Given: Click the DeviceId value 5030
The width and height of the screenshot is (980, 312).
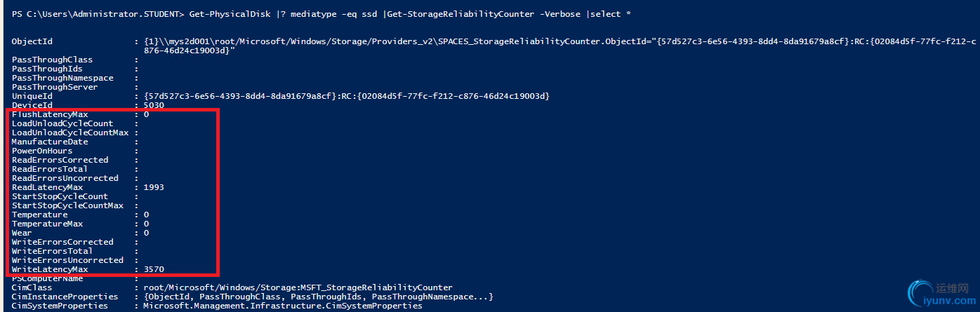Looking at the screenshot, I should [x=154, y=105].
